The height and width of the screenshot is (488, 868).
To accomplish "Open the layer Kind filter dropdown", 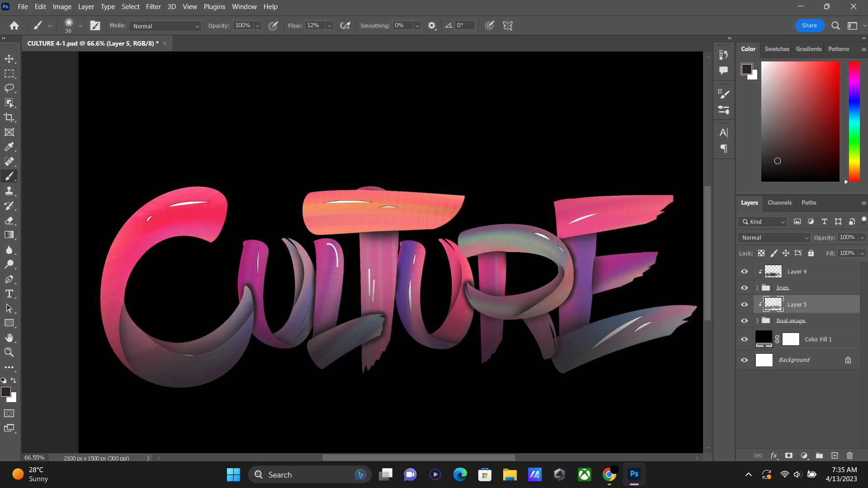I will click(763, 222).
